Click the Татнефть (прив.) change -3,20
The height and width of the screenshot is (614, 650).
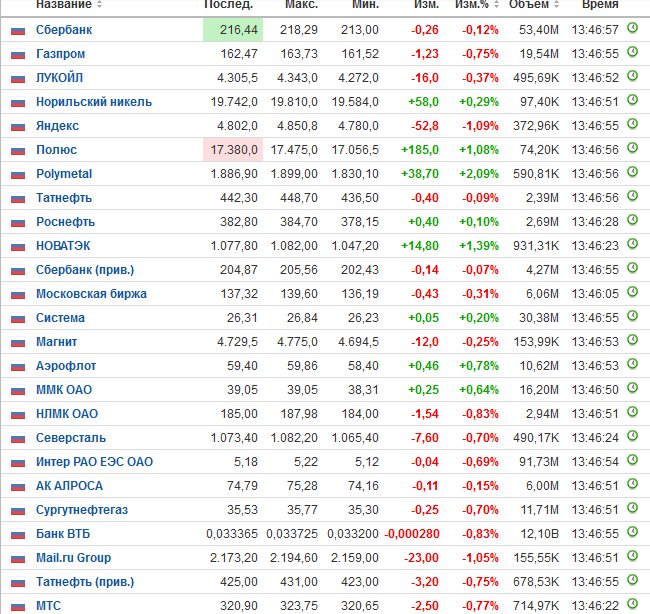coord(424,582)
